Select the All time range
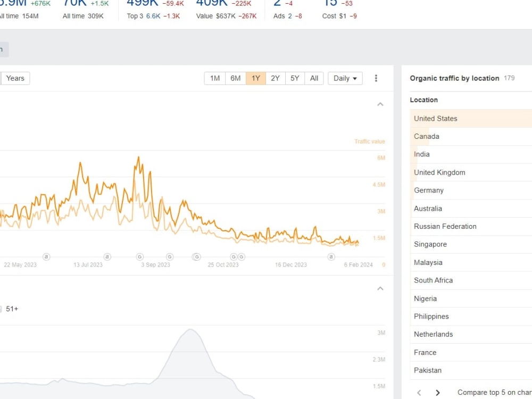 click(x=314, y=78)
